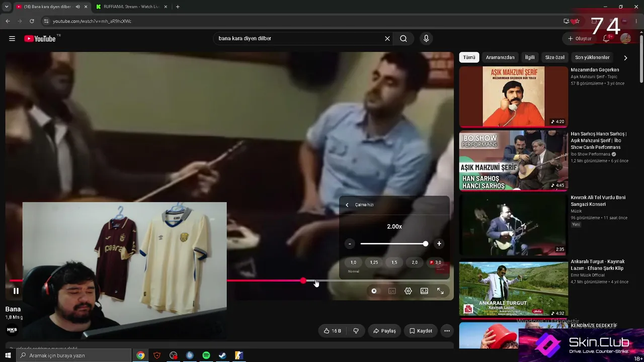Open the tab search dropdown arrow
The height and width of the screenshot is (362, 644).
(x=7, y=7)
